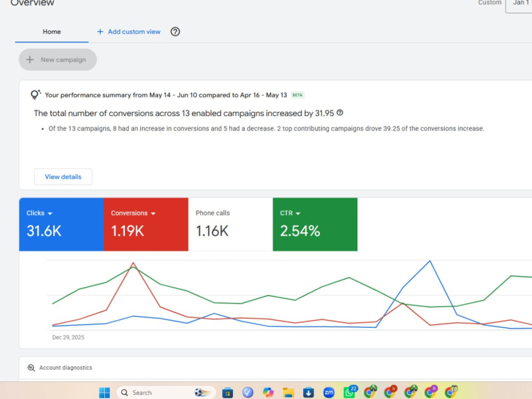The image size is (532, 399).
Task: Click the View details button
Action: coord(63,177)
